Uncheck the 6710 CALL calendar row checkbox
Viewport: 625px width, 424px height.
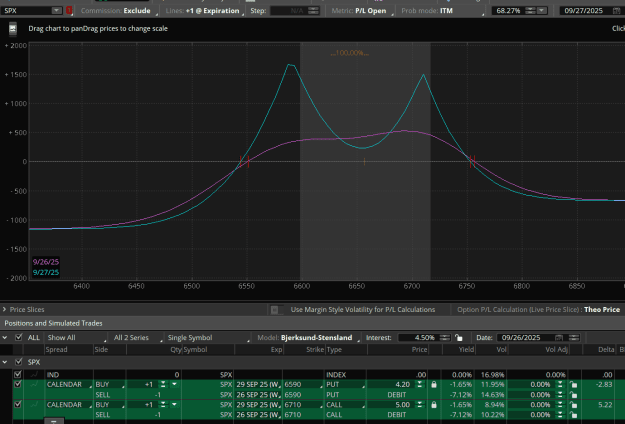[x=18, y=405]
